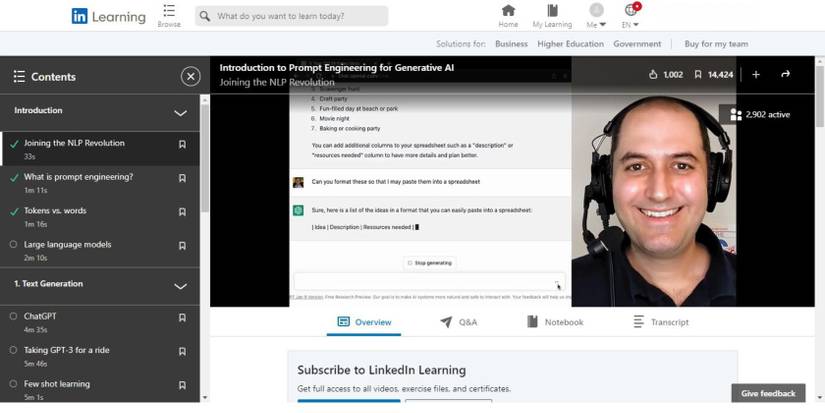This screenshot has width=825, height=413.
Task: Toggle completion circle for Large language models
Action: click(13, 244)
